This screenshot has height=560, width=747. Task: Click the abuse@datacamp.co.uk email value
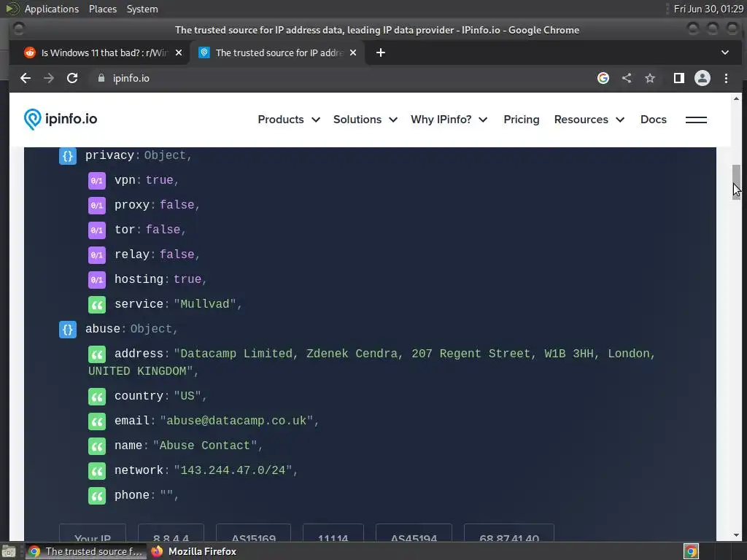point(236,421)
